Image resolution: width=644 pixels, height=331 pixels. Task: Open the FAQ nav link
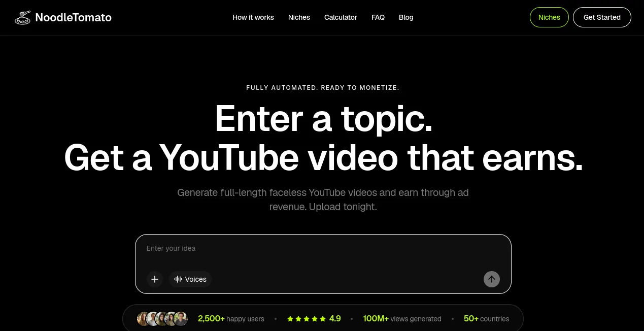point(378,17)
